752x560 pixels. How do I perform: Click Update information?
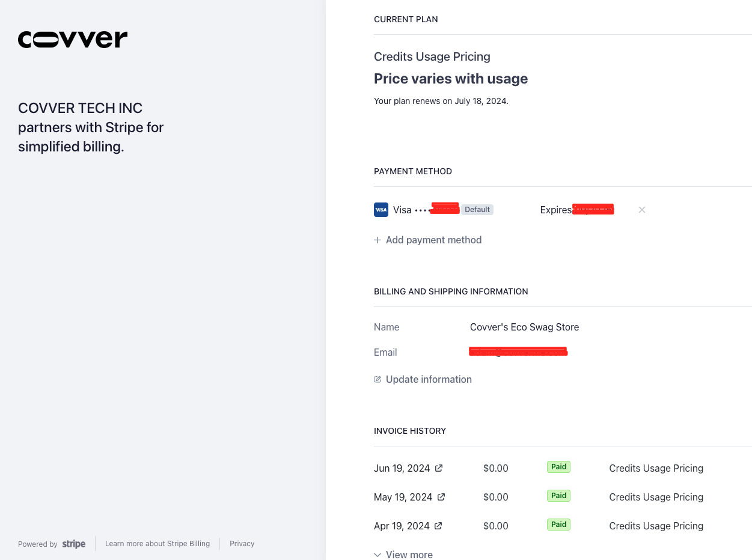(x=429, y=379)
